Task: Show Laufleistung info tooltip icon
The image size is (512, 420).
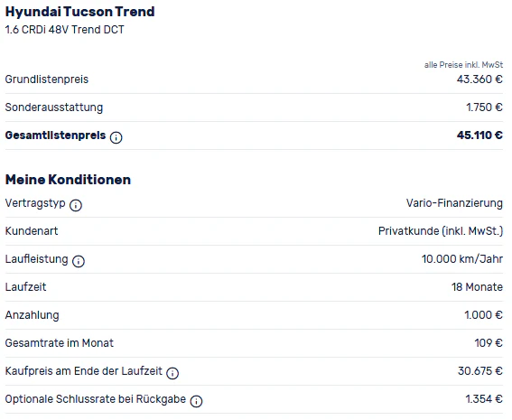Action: [x=79, y=261]
